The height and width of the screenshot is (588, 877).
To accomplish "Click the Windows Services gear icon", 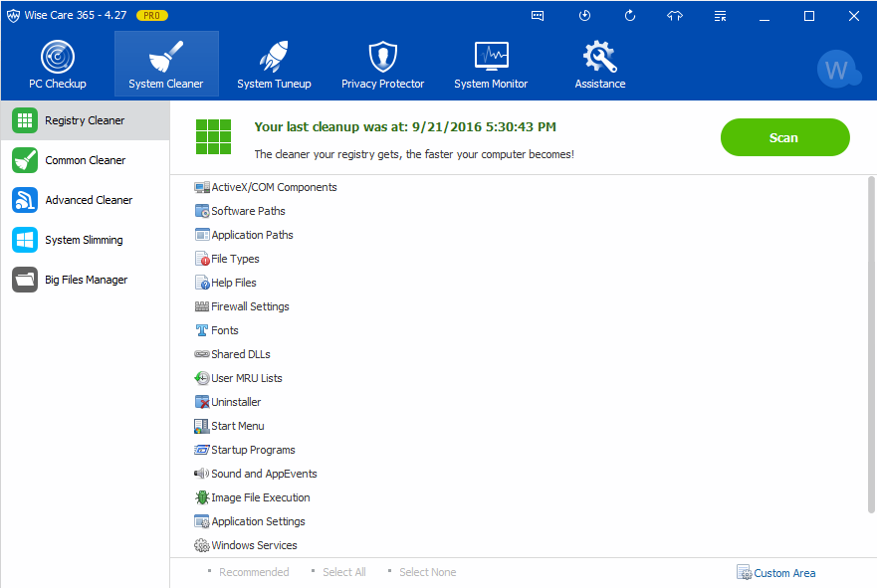I will pyautogui.click(x=202, y=545).
